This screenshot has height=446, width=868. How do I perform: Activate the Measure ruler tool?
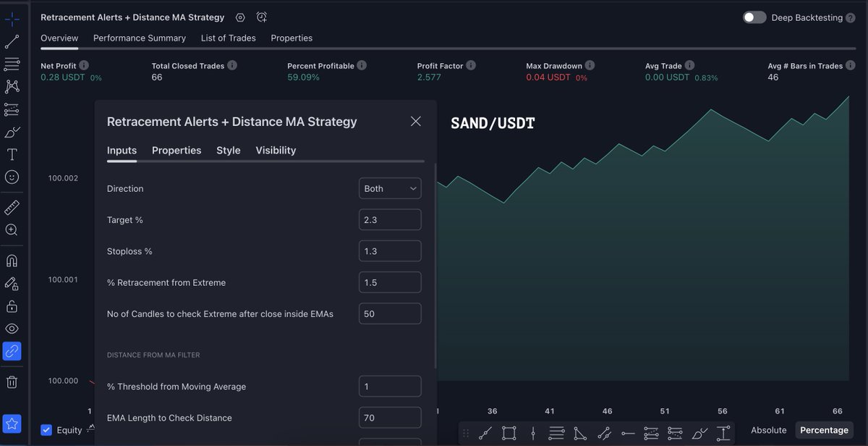12,207
